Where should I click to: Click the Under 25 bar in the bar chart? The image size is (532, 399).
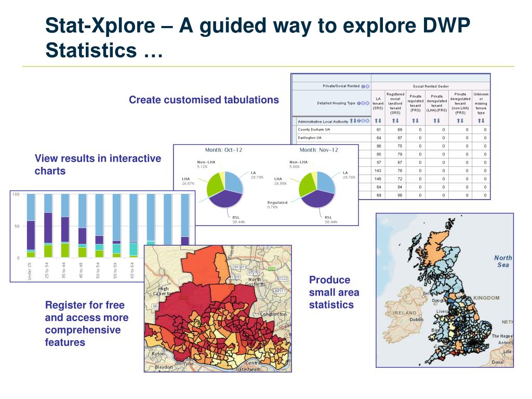31,225
